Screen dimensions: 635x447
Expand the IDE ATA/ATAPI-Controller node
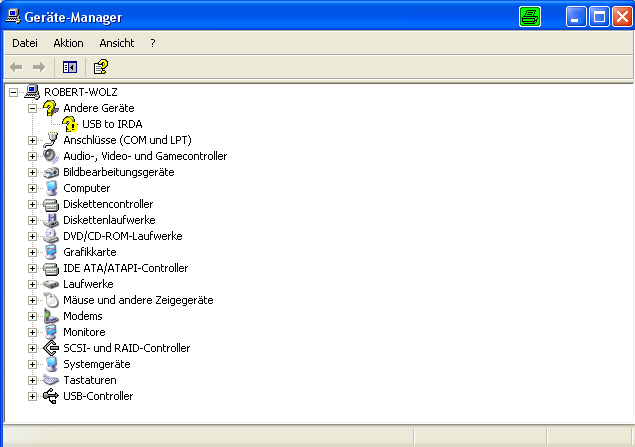point(32,268)
